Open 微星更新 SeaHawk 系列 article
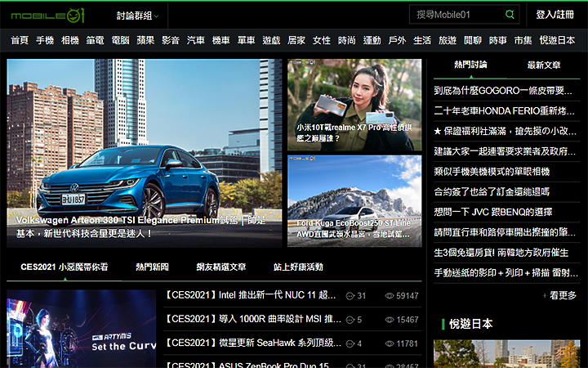The width and height of the screenshot is (588, 368). coord(253,343)
